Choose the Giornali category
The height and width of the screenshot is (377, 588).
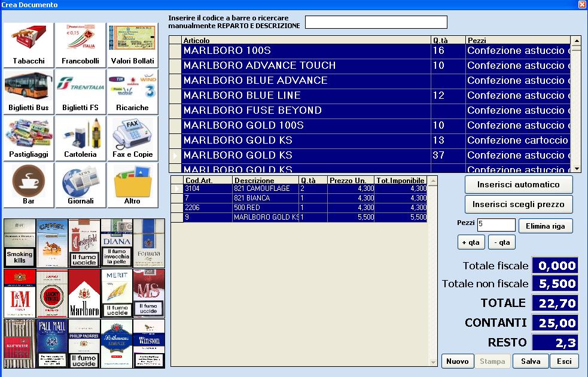point(81,186)
